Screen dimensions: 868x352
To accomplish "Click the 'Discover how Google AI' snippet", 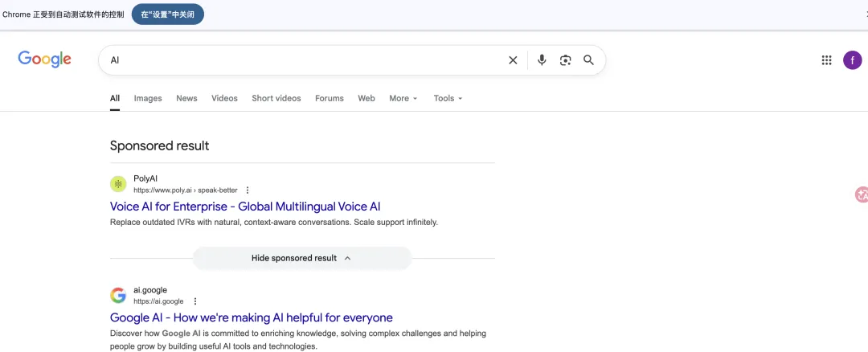I will point(298,340).
